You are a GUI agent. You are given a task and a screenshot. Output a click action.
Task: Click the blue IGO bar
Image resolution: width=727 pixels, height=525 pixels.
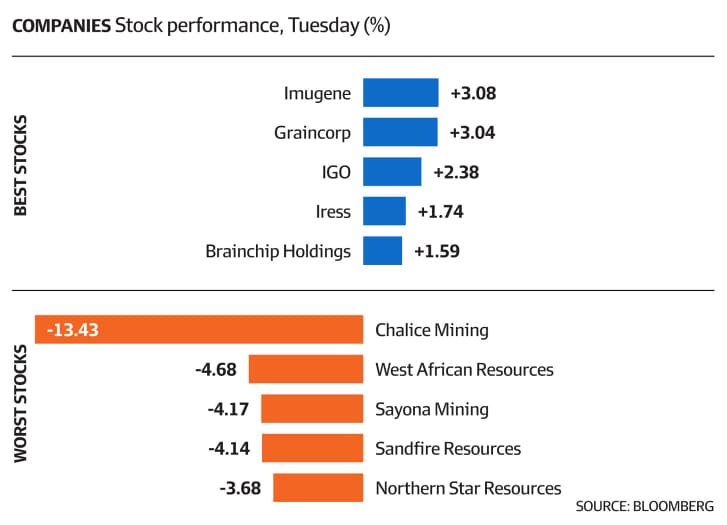pos(392,172)
